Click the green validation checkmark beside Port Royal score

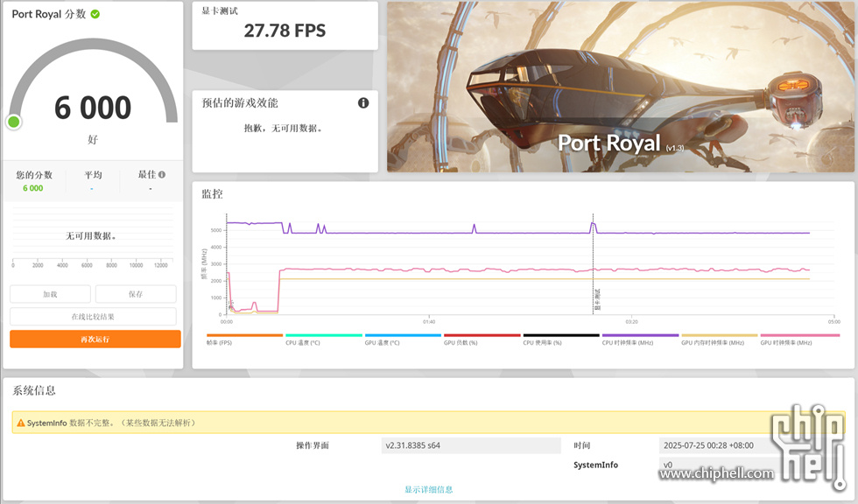click(95, 14)
